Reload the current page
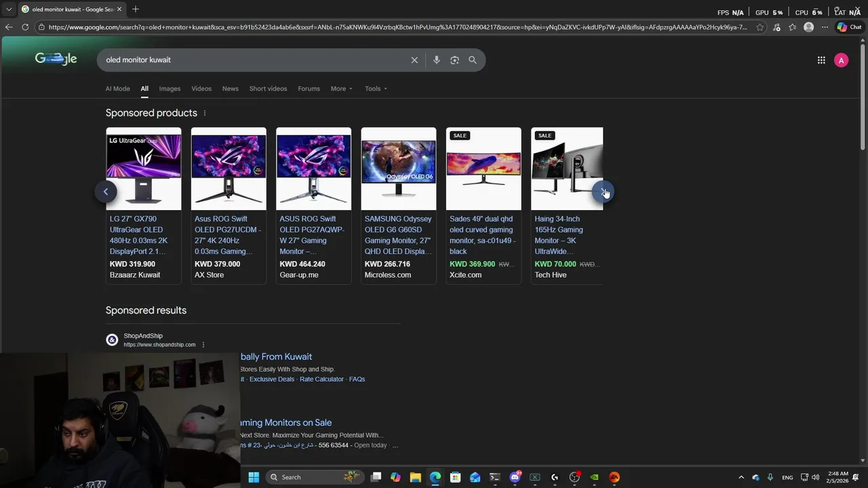Screen dimensions: 868x488 25,27
